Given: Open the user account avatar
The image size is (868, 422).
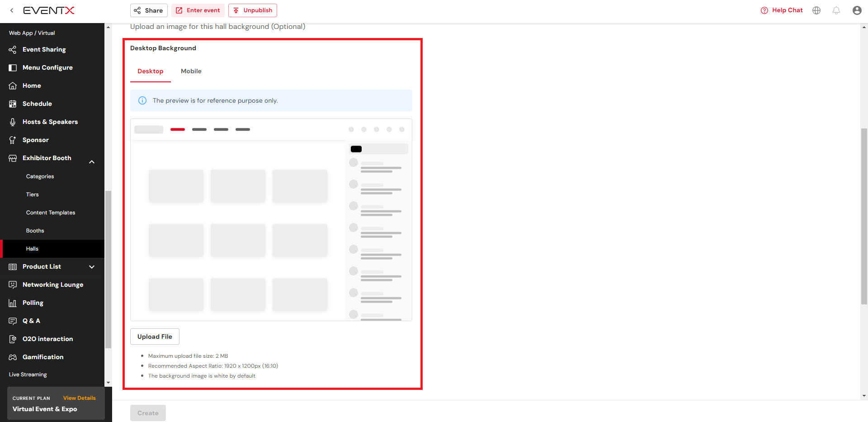Looking at the screenshot, I should click(x=857, y=10).
